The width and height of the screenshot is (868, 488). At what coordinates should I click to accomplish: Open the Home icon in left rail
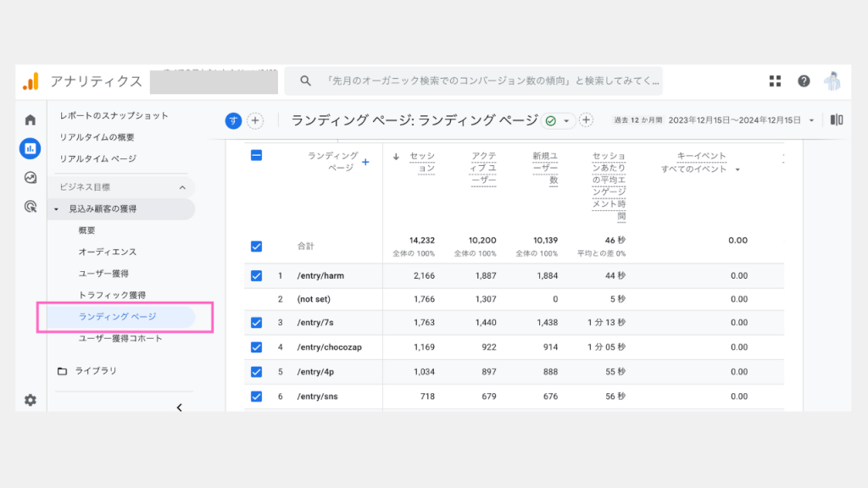pos(31,120)
